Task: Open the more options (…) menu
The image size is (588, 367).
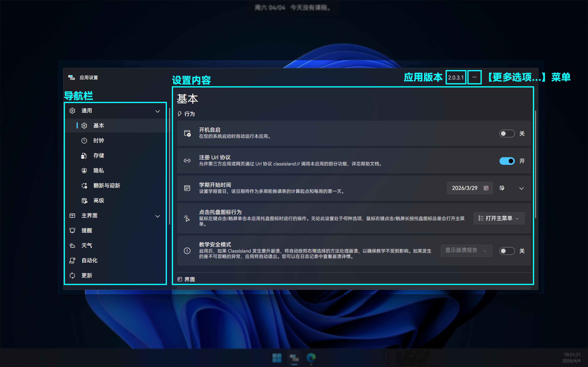Action: click(x=474, y=77)
